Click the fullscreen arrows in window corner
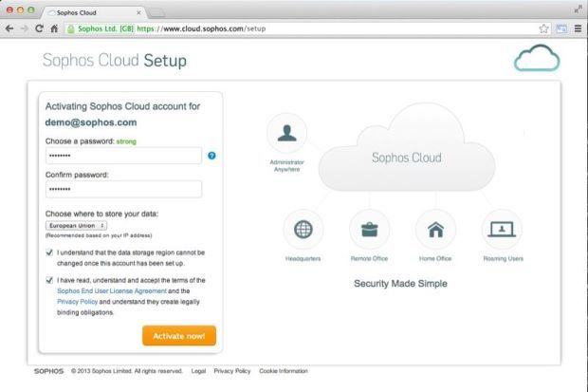Image resolution: width=588 pixels, height=392 pixels. click(x=578, y=9)
